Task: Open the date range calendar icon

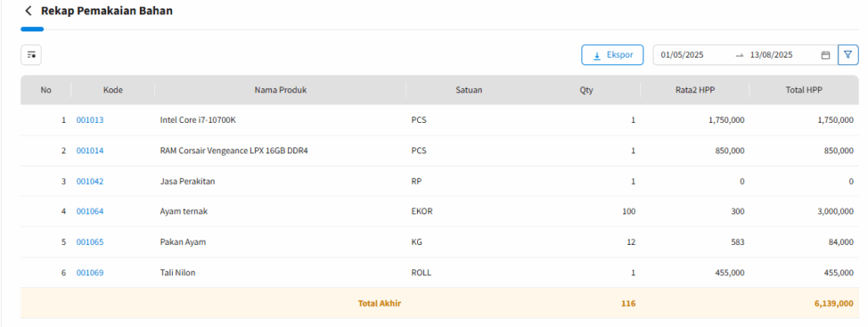Action: click(x=826, y=55)
